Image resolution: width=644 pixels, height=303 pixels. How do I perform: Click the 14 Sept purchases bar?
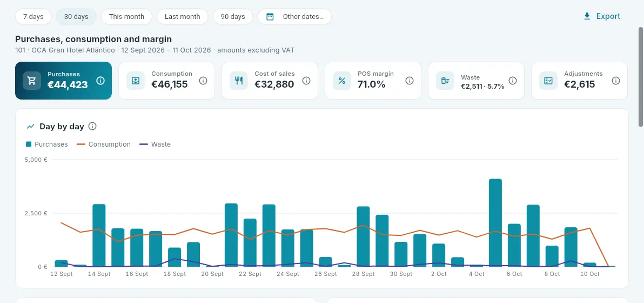point(99,235)
